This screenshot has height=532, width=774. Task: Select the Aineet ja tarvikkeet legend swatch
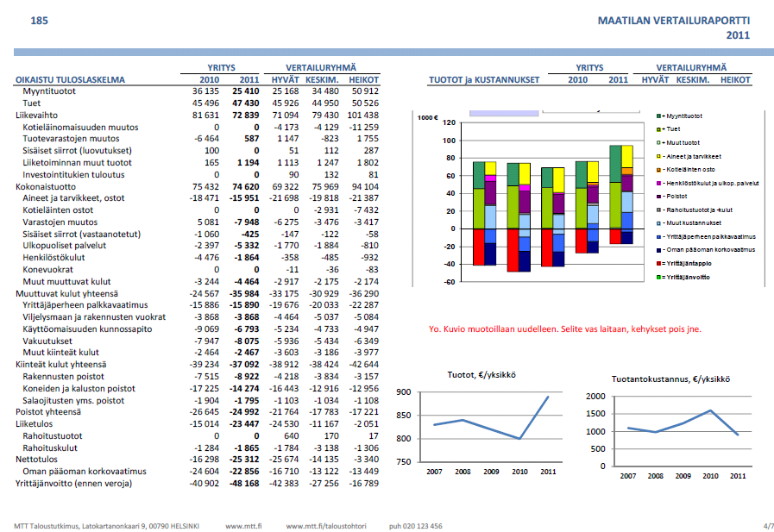pos(658,156)
